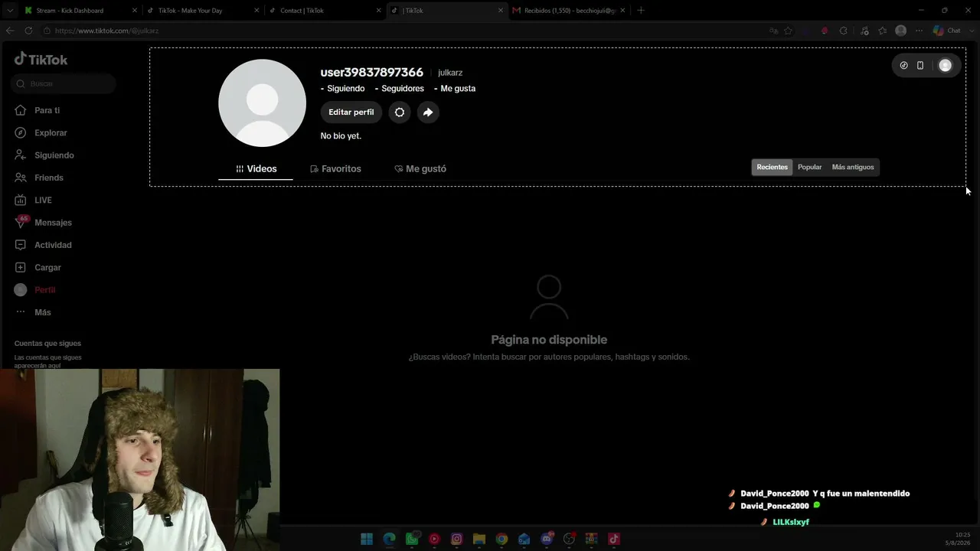
Task: Open the browser tab list dropdown
Action: tap(9, 11)
